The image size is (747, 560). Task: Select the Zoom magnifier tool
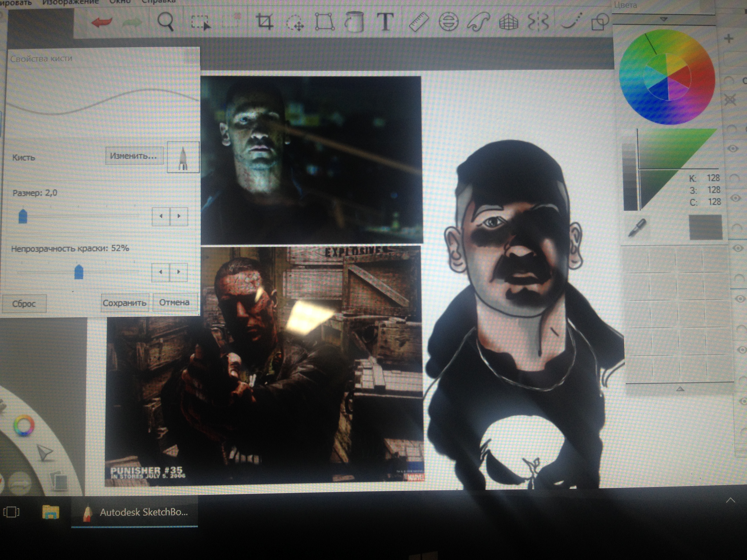pyautogui.click(x=165, y=22)
